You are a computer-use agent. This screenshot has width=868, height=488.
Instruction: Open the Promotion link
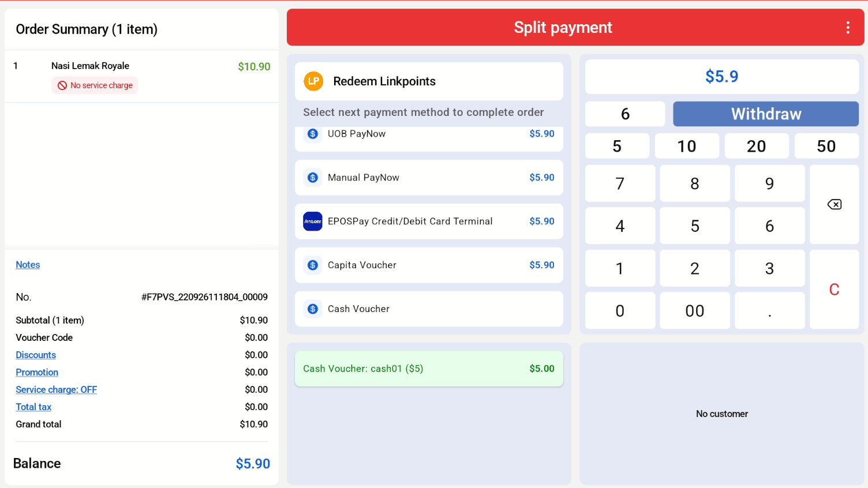[x=37, y=372]
